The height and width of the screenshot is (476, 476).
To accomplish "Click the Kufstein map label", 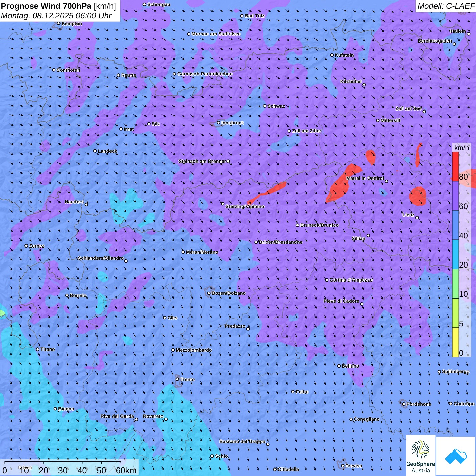I will pos(344,55).
